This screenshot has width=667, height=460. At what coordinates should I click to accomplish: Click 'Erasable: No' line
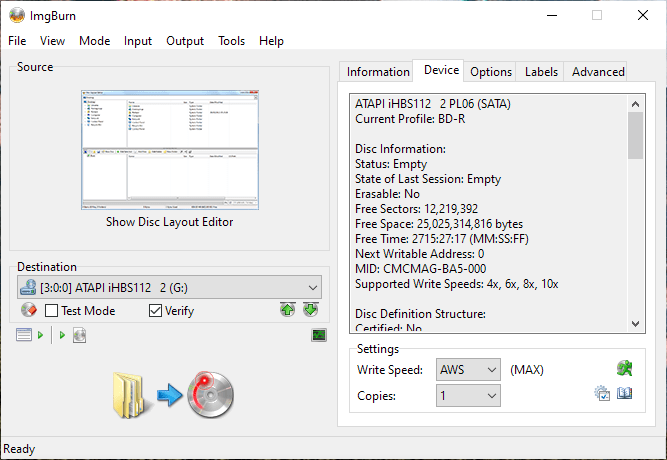click(388, 194)
